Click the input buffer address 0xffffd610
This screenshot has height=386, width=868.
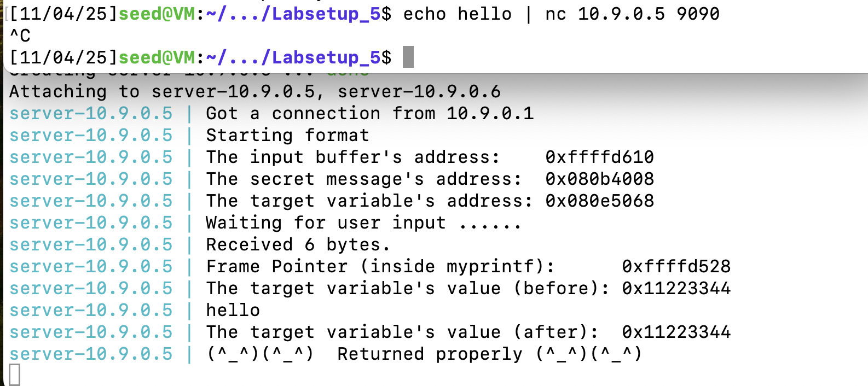(x=599, y=157)
